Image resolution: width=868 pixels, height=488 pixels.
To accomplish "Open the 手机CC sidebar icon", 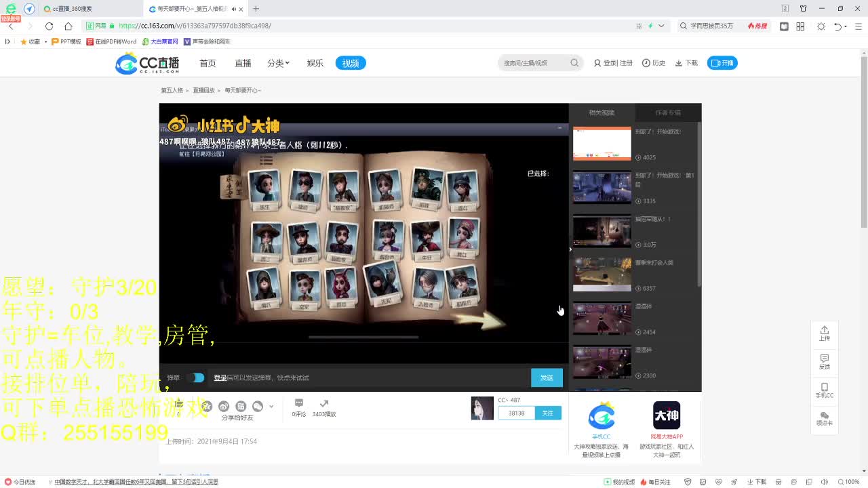I will click(x=825, y=390).
